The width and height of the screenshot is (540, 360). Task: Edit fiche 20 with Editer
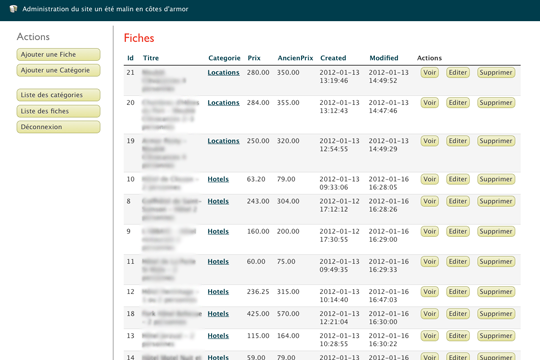[458, 103]
